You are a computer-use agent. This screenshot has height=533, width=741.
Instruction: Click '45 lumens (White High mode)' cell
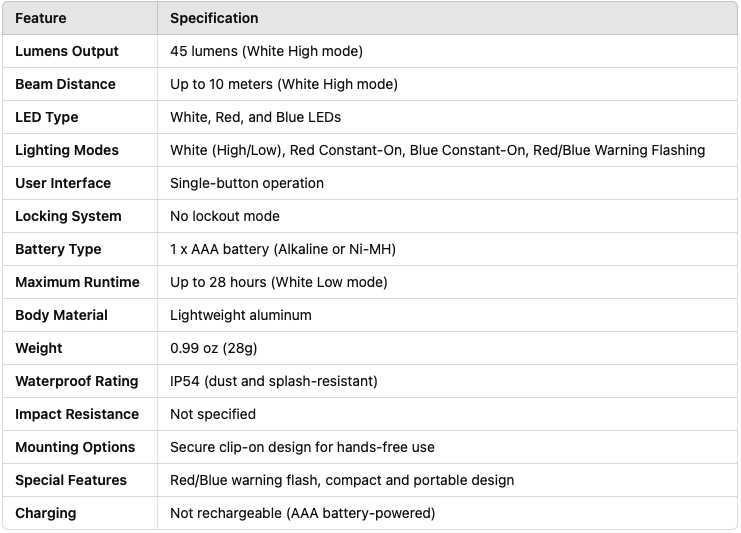pyautogui.click(x=267, y=51)
